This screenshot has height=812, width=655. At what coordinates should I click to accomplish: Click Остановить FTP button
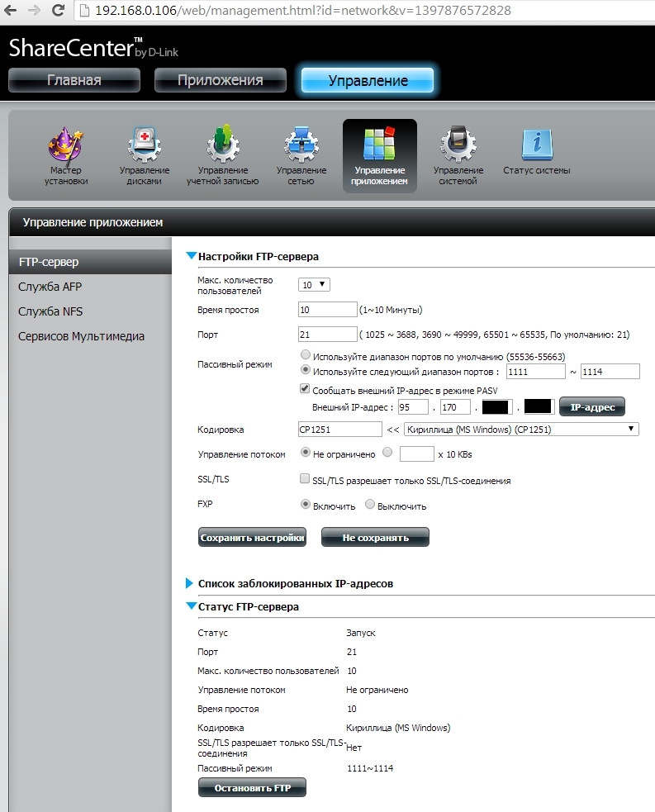tap(252, 788)
